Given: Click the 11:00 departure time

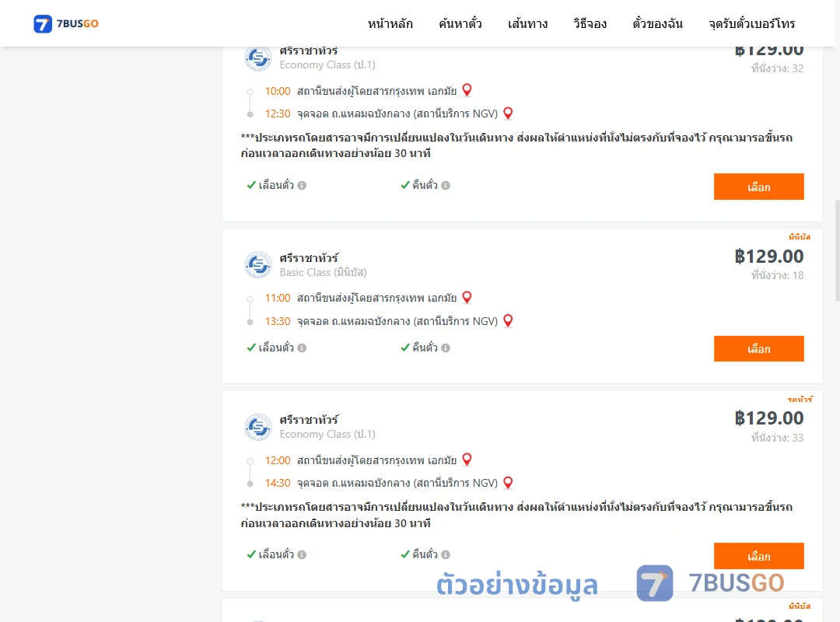Looking at the screenshot, I should pyautogui.click(x=278, y=298).
